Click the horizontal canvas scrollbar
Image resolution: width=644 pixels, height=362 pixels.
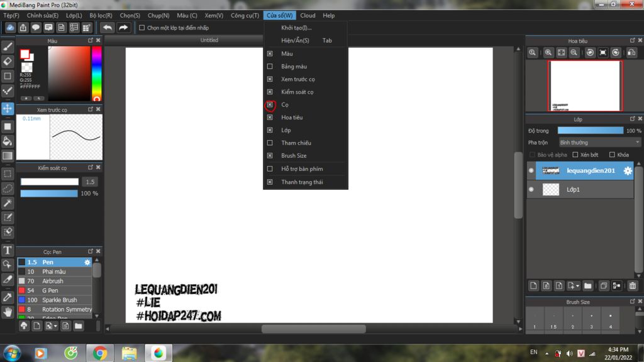point(313,329)
